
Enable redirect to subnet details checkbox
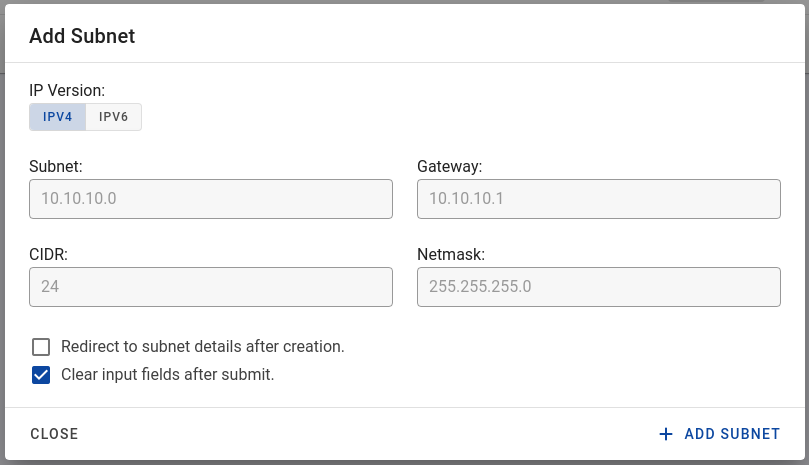point(41,347)
